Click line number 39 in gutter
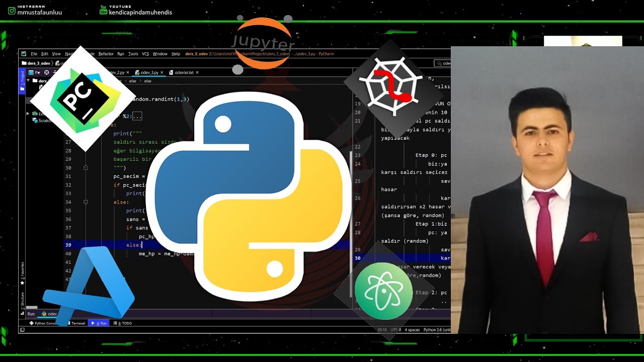 [x=68, y=245]
